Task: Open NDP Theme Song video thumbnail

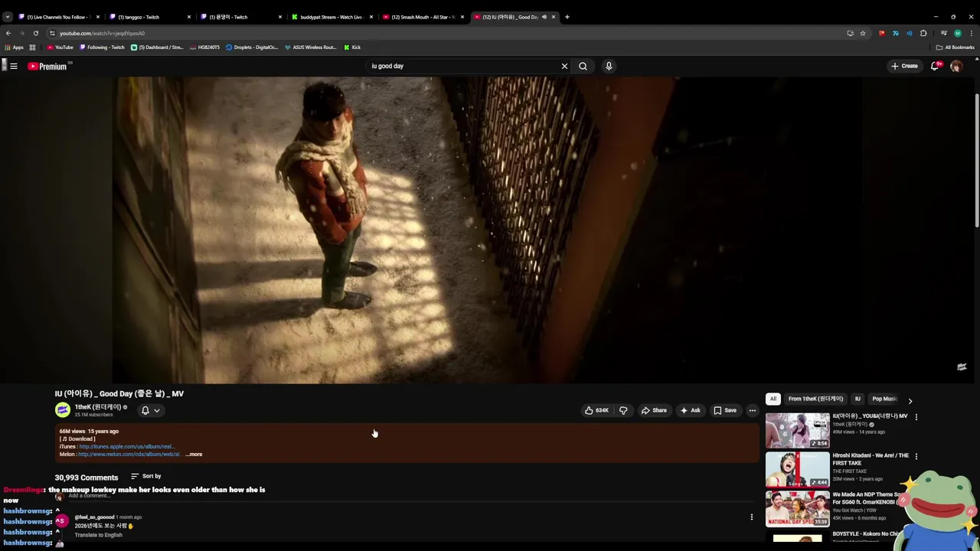Action: 797,508
